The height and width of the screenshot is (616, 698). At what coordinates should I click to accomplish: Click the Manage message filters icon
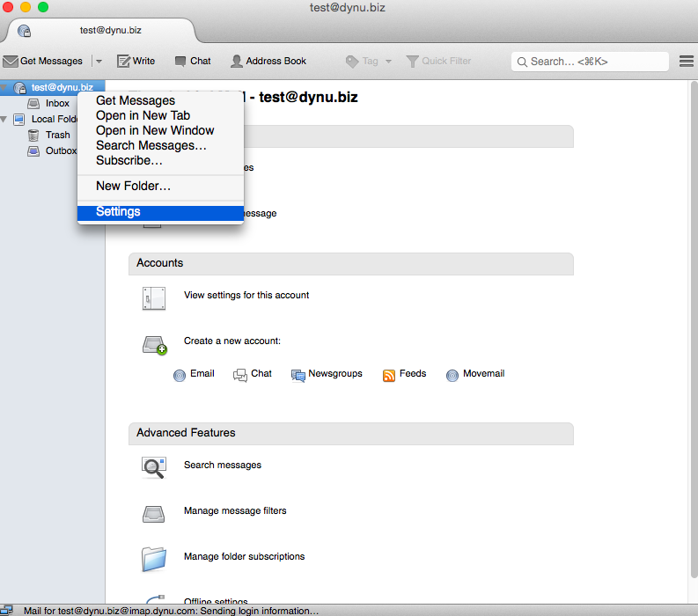(153, 512)
